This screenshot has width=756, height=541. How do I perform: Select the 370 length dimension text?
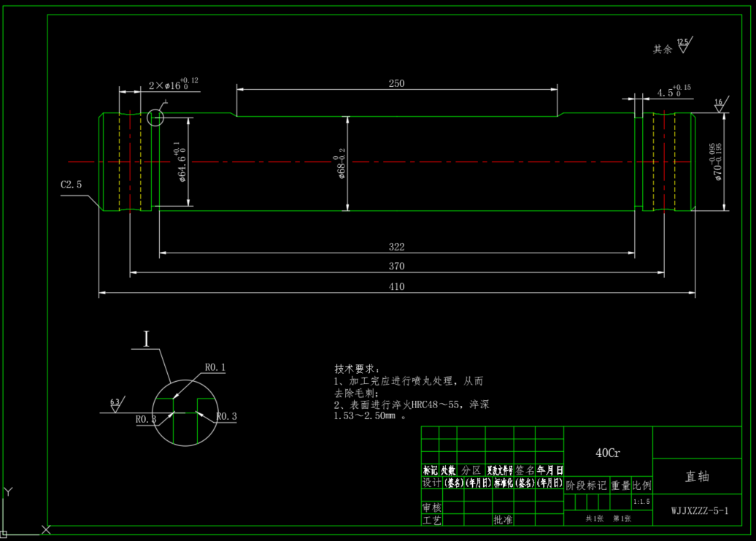point(396,266)
